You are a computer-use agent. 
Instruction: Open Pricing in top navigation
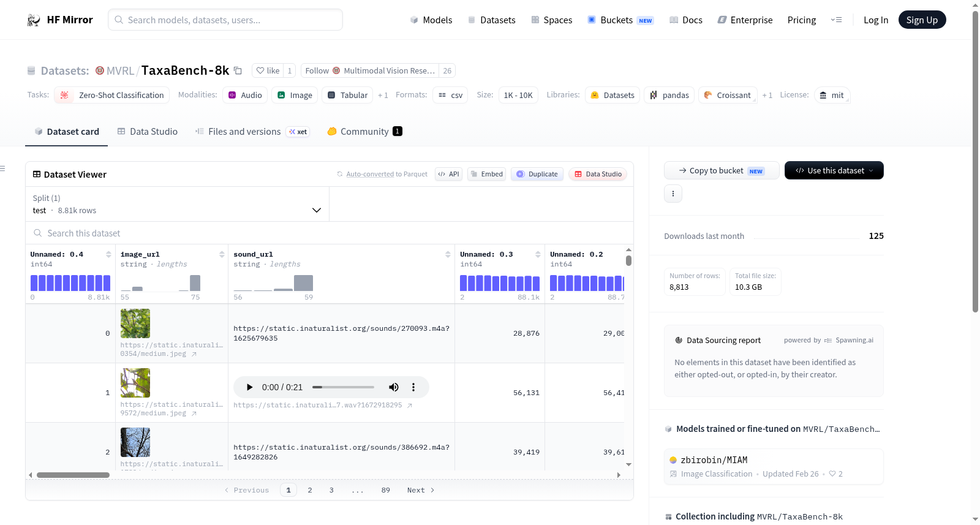click(x=802, y=20)
